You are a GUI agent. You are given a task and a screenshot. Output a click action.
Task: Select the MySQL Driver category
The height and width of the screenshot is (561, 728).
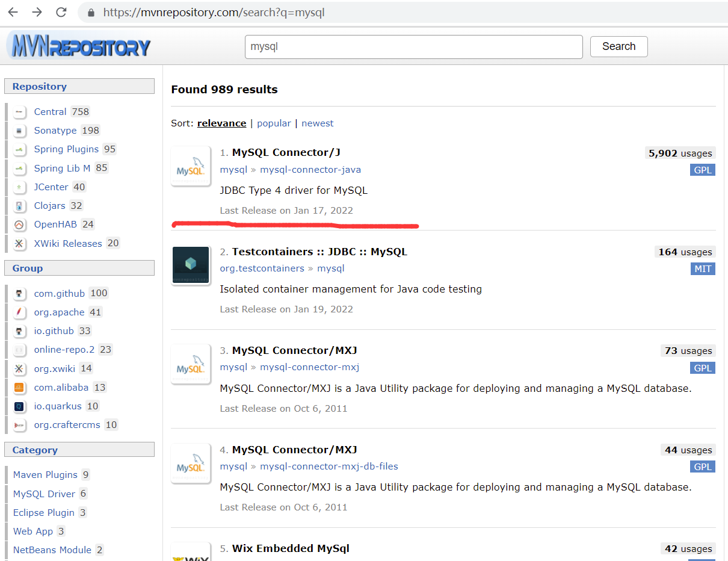pos(44,494)
